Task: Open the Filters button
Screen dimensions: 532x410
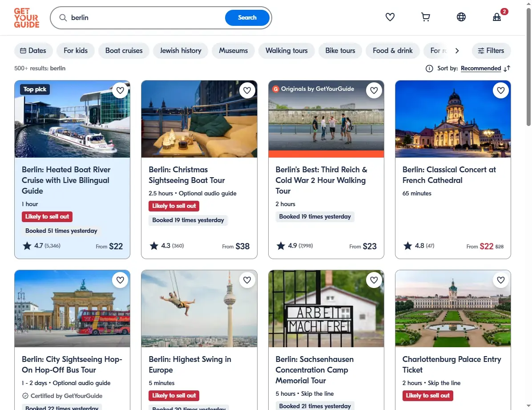Action: pyautogui.click(x=491, y=51)
